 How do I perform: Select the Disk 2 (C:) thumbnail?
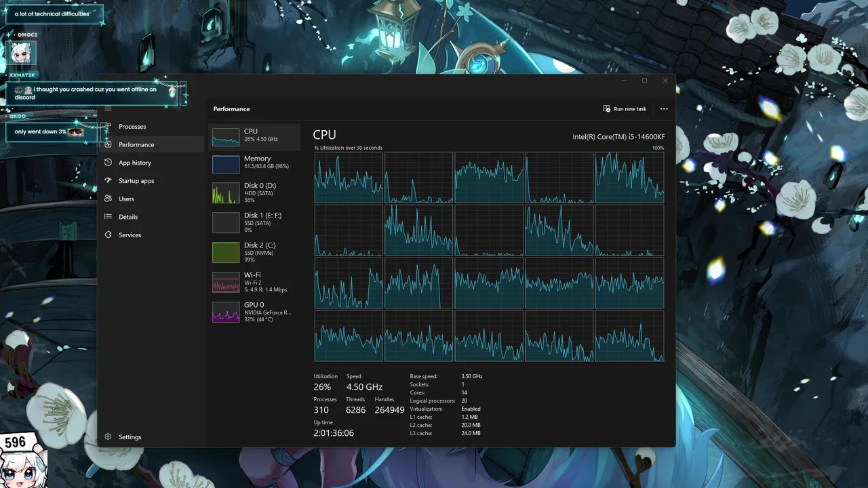226,253
